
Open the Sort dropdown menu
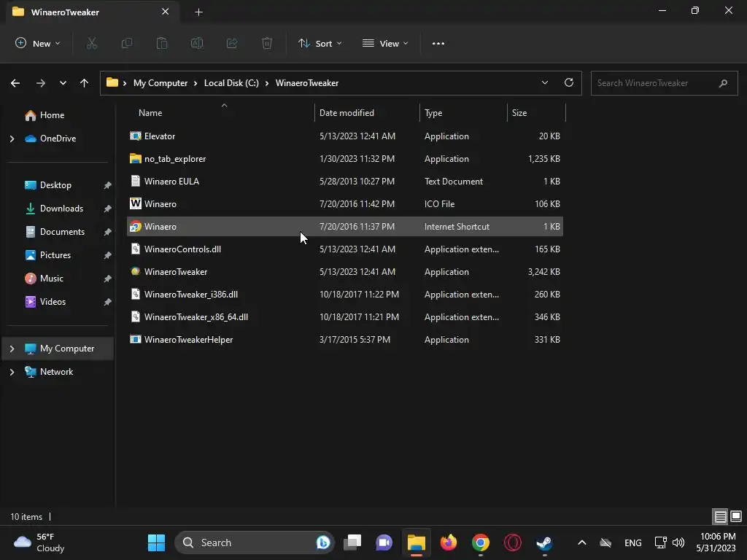coord(320,43)
